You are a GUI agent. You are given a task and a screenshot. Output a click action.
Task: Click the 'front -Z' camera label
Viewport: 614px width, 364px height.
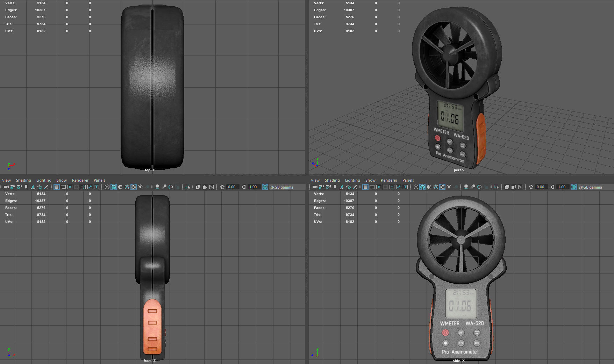[150, 361]
